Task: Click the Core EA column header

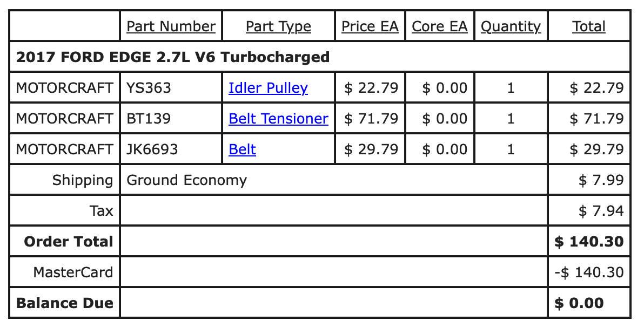Action: [439, 26]
